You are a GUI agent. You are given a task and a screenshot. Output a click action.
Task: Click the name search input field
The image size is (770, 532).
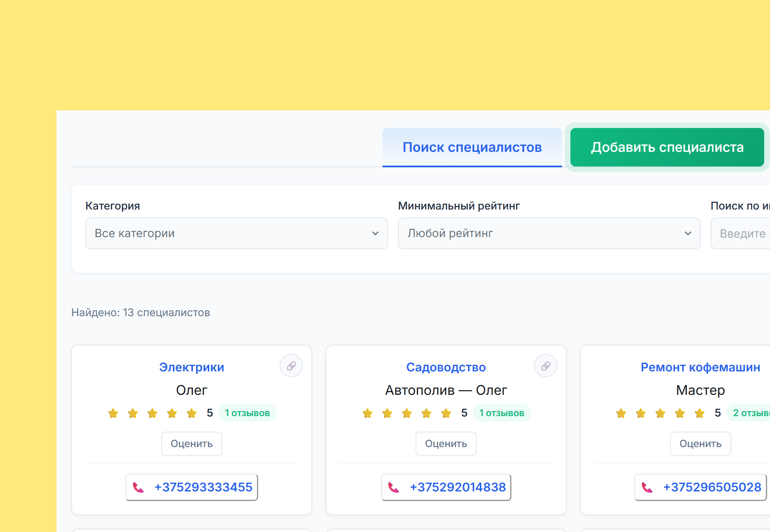tap(749, 233)
